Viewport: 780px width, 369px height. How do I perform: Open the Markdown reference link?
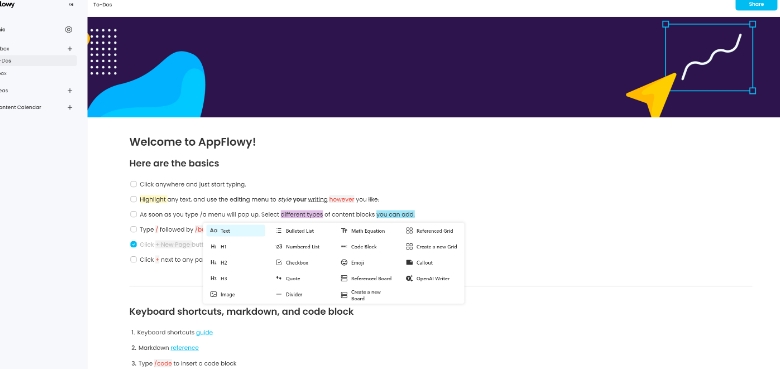point(185,348)
